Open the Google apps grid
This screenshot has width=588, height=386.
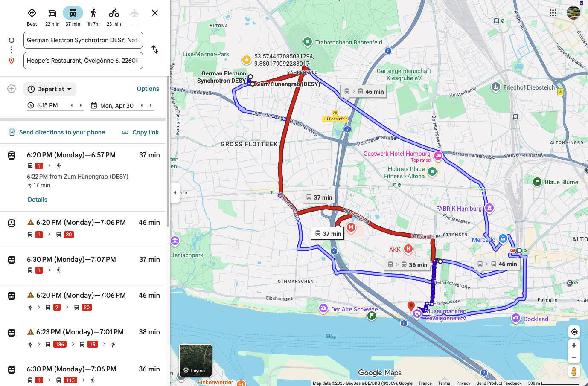tap(553, 13)
